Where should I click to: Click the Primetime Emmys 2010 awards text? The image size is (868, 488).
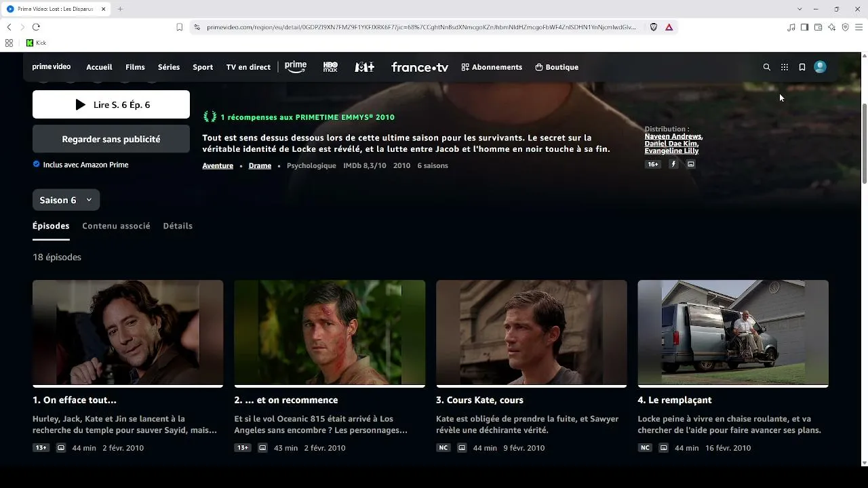(x=307, y=117)
